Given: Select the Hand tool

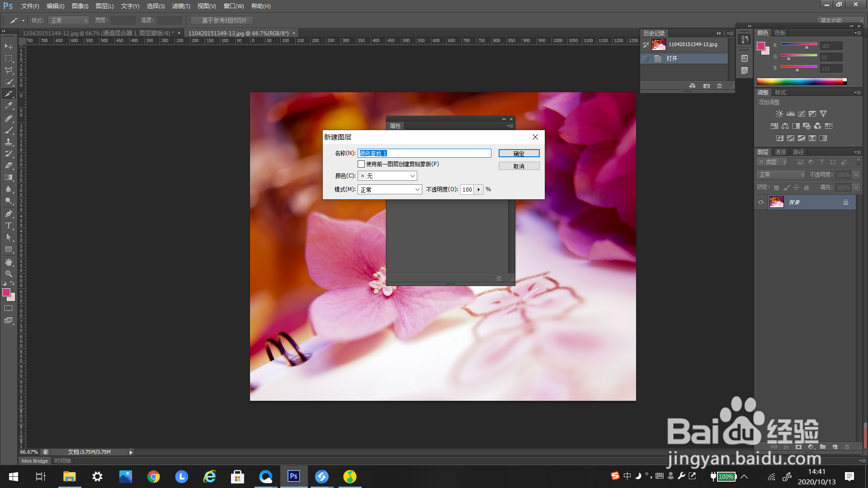Looking at the screenshot, I should (x=9, y=262).
